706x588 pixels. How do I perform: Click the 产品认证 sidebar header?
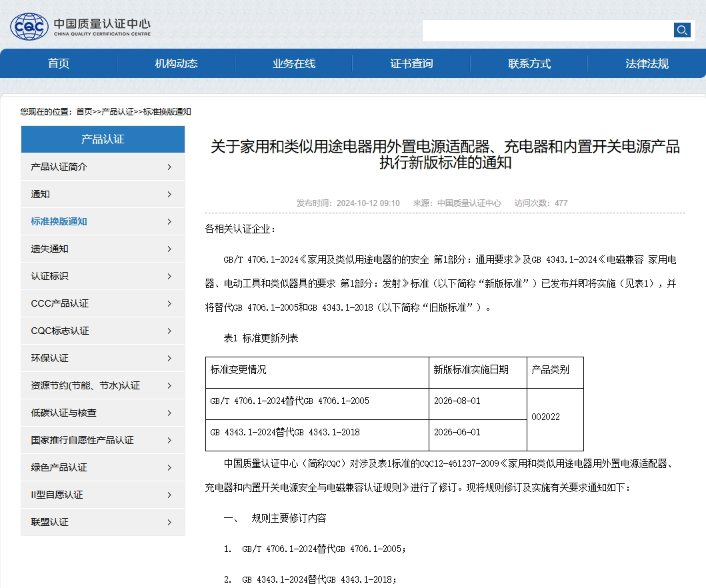(x=103, y=139)
